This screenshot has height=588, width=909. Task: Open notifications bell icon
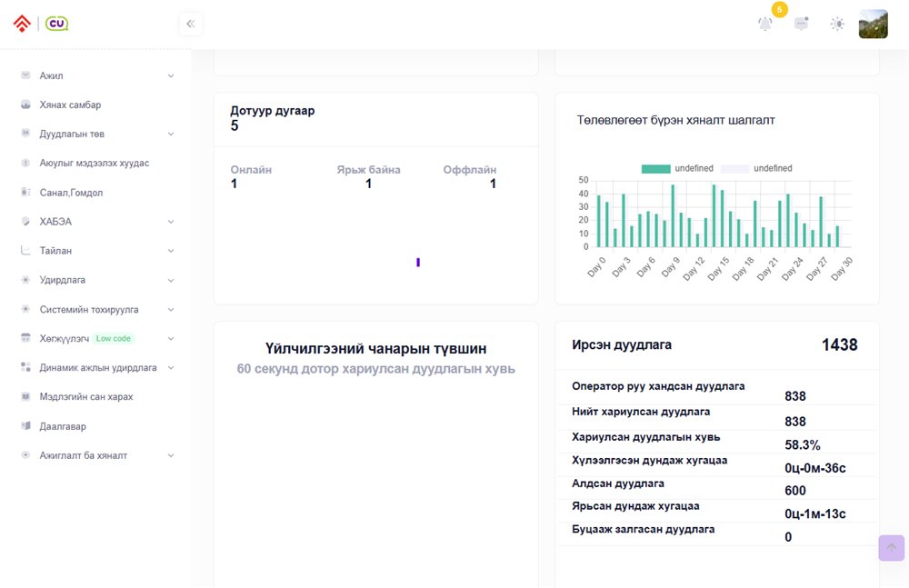click(765, 24)
